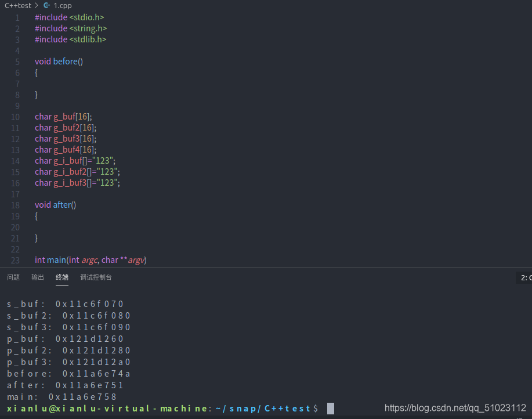Viewport: 532px width, 419px height.
Task: Click the xianlu@xianlu-virtual-machine prompt text
Action: click(107, 409)
